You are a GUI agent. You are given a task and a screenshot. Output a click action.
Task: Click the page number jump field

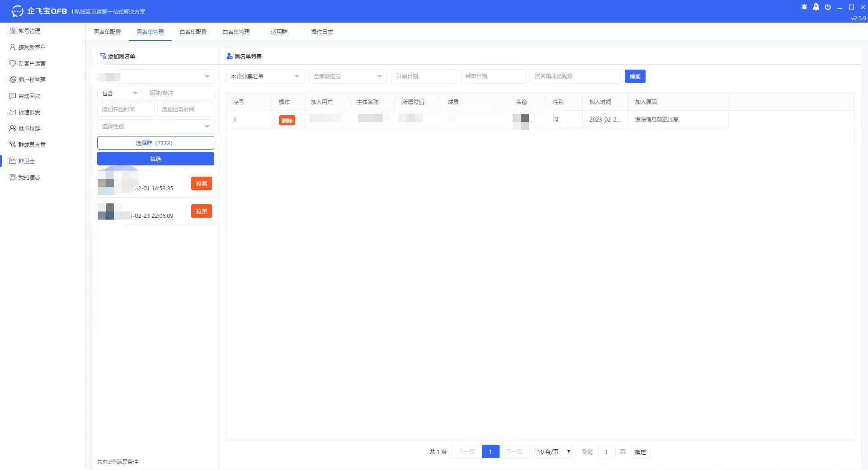pyautogui.click(x=606, y=451)
